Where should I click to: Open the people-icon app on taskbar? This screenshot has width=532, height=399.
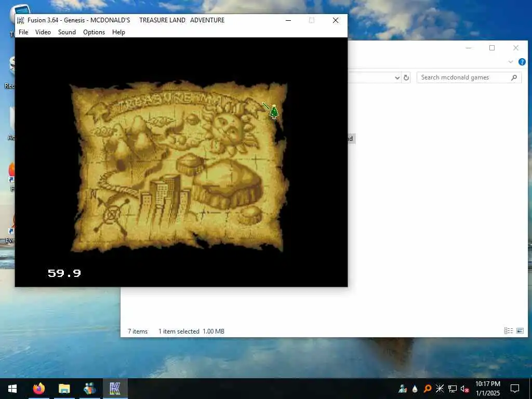90,389
